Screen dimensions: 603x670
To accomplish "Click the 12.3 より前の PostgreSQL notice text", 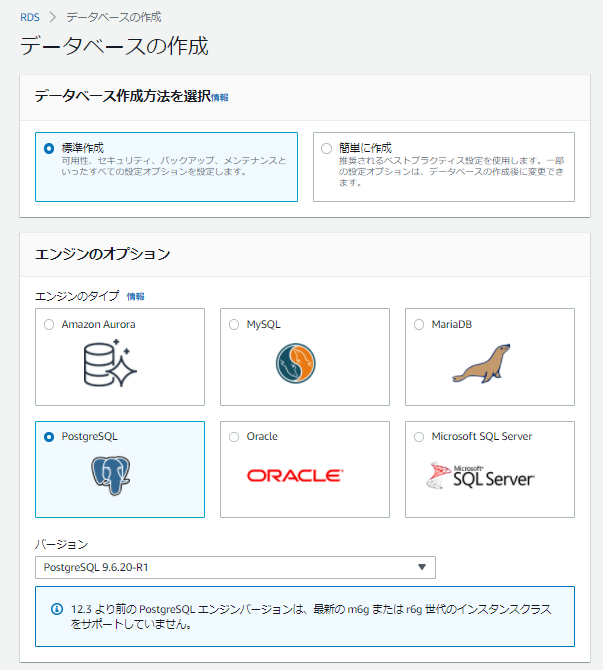I will pyautogui.click(x=311, y=617).
